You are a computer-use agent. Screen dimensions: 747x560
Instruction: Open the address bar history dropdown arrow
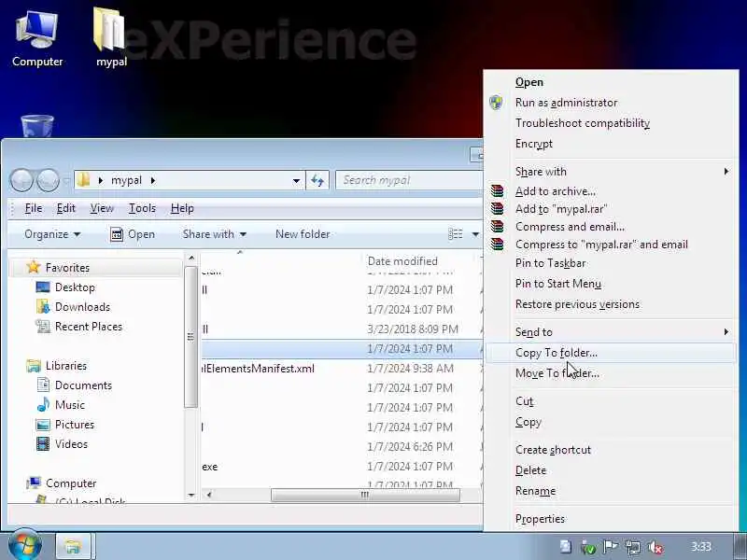pyautogui.click(x=296, y=180)
